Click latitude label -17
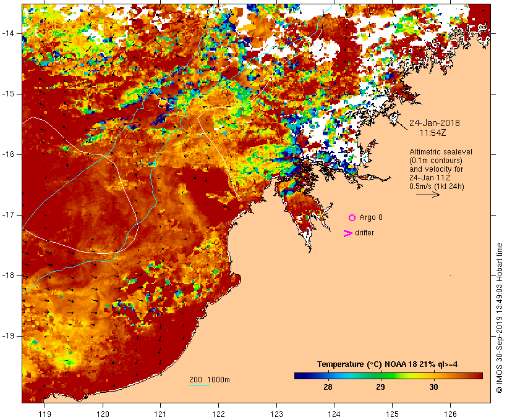The width and height of the screenshot is (507, 420). (7, 215)
